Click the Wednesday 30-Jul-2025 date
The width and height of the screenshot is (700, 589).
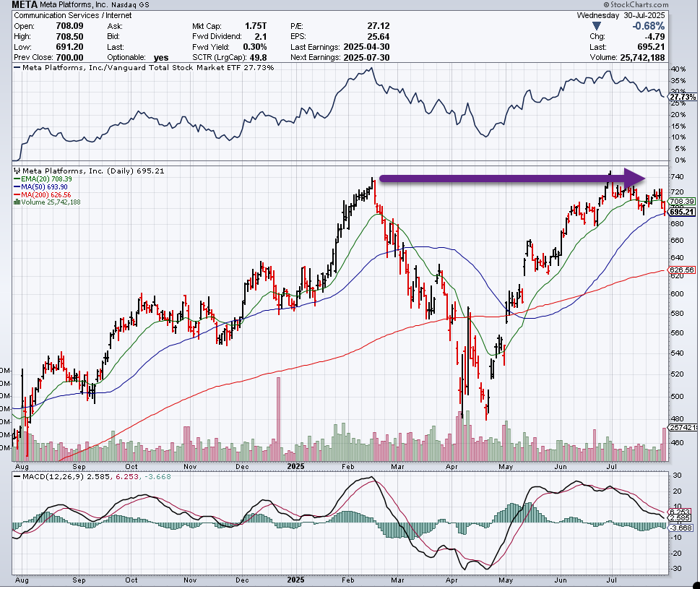pos(621,15)
